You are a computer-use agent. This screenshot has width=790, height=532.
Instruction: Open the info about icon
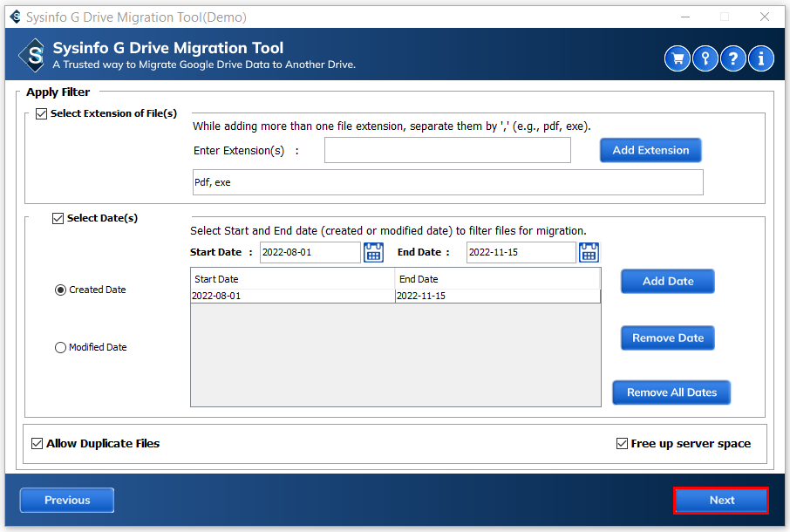[x=761, y=58]
